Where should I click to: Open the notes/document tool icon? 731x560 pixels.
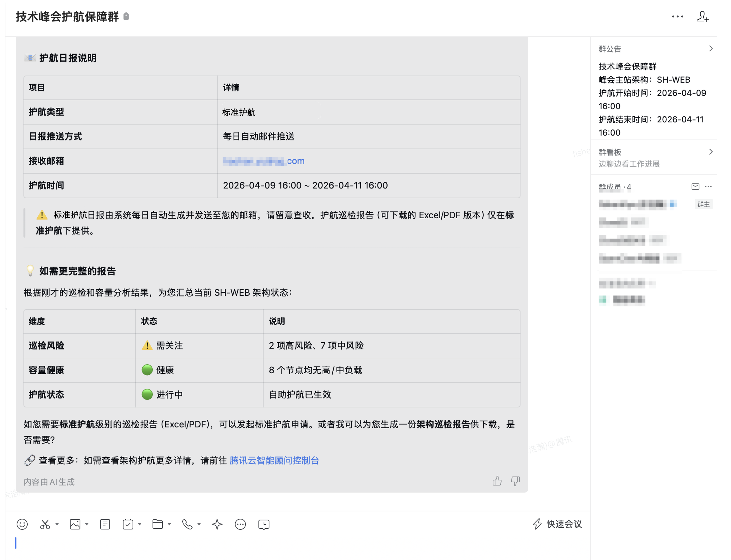[104, 524]
